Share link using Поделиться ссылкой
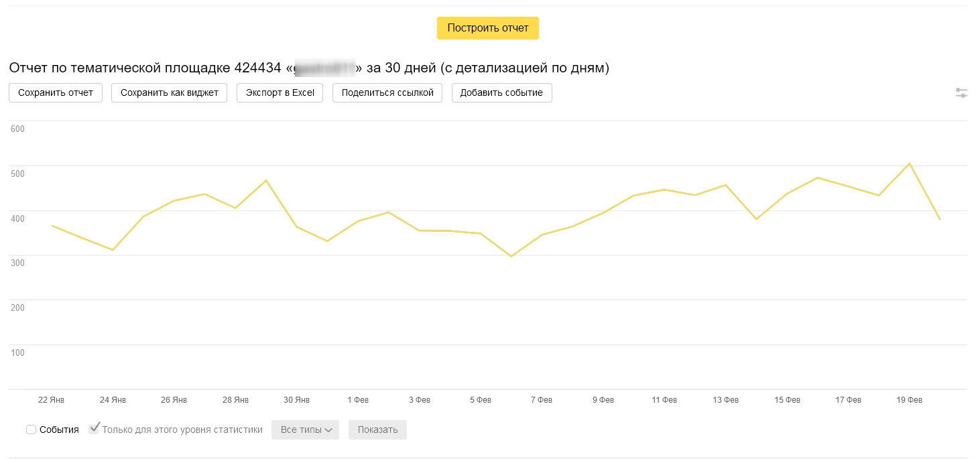The height and width of the screenshot is (459, 980). (x=387, y=92)
